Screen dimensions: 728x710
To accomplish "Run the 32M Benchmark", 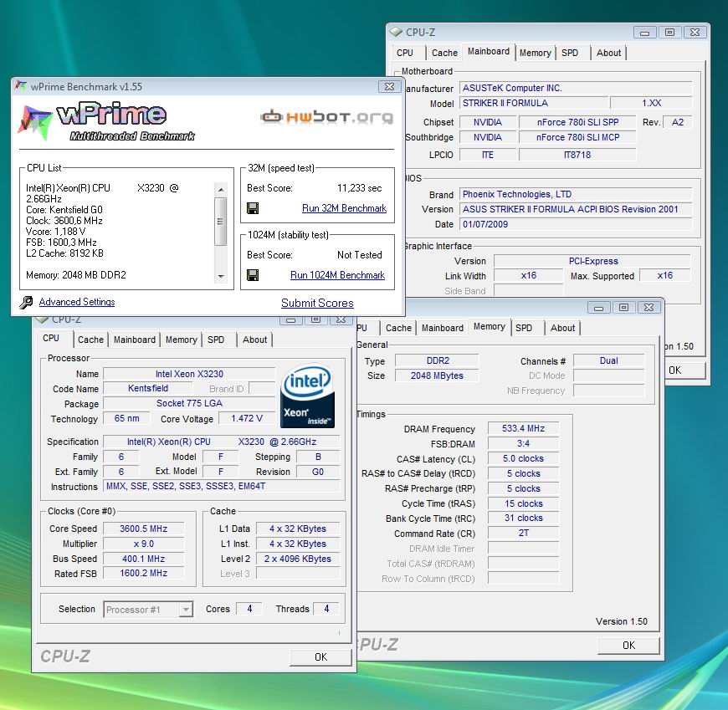I will [x=344, y=208].
